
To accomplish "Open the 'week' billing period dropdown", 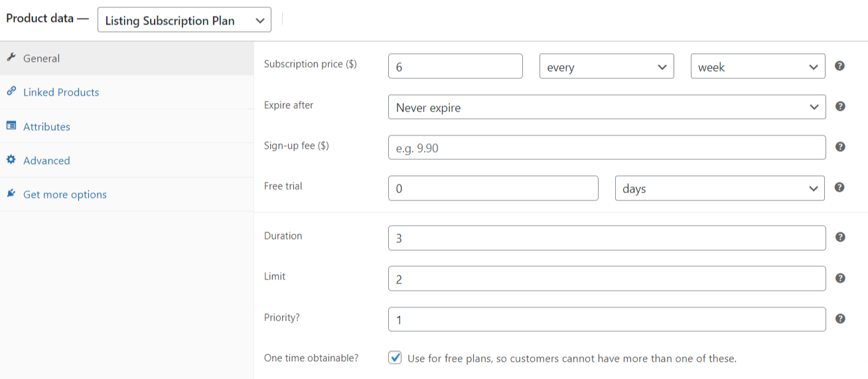I will [x=758, y=66].
